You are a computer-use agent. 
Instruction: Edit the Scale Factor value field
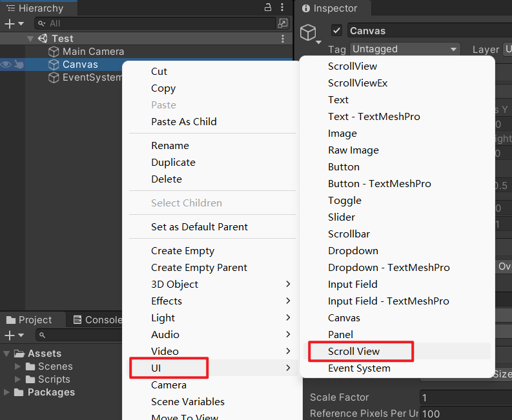466,397
